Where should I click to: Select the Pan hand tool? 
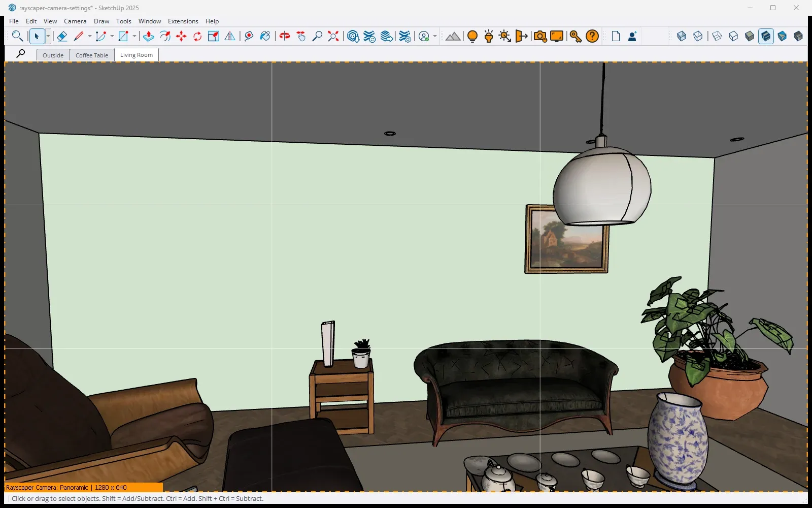click(301, 36)
